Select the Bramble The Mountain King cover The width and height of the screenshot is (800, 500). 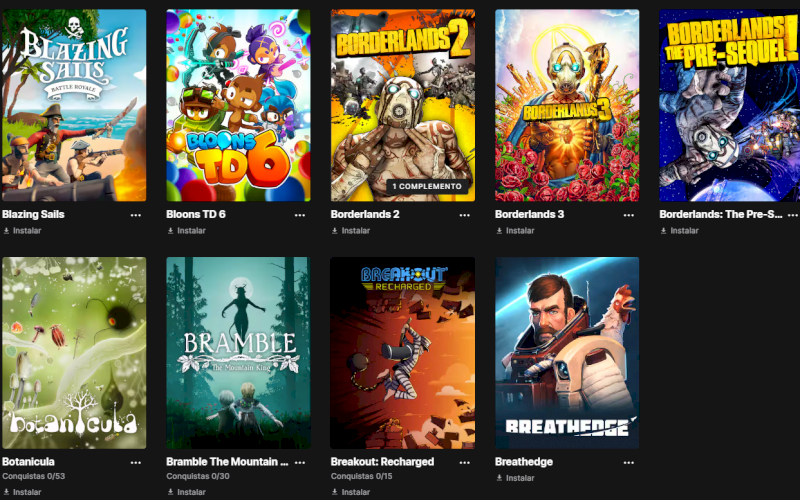(x=238, y=353)
